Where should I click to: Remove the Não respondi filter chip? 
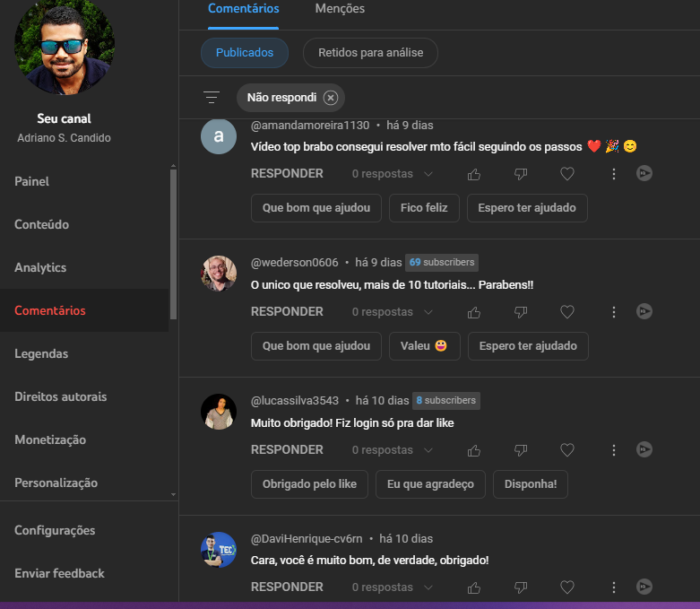point(331,98)
